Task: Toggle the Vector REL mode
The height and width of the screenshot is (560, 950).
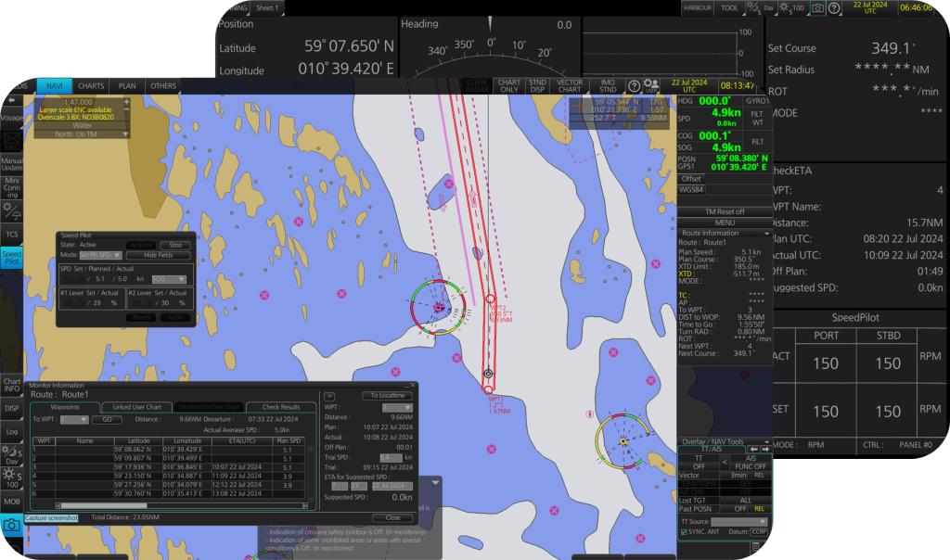Action: point(759,476)
